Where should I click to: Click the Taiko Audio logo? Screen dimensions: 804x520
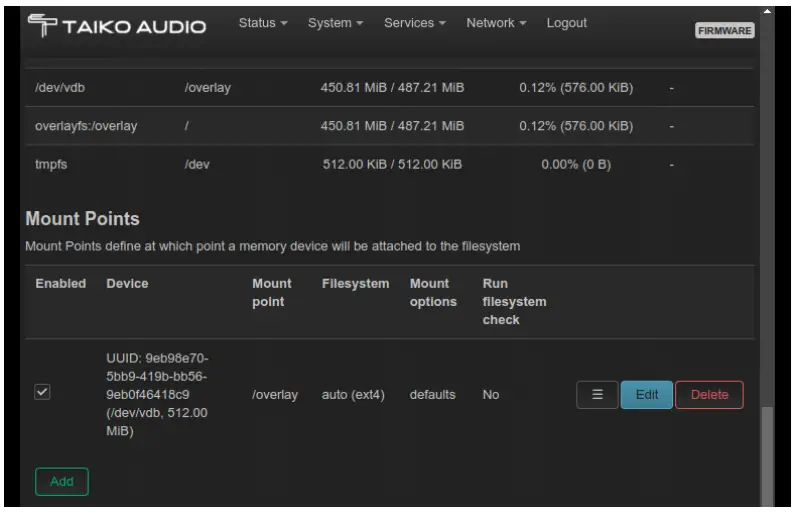pyautogui.click(x=116, y=27)
